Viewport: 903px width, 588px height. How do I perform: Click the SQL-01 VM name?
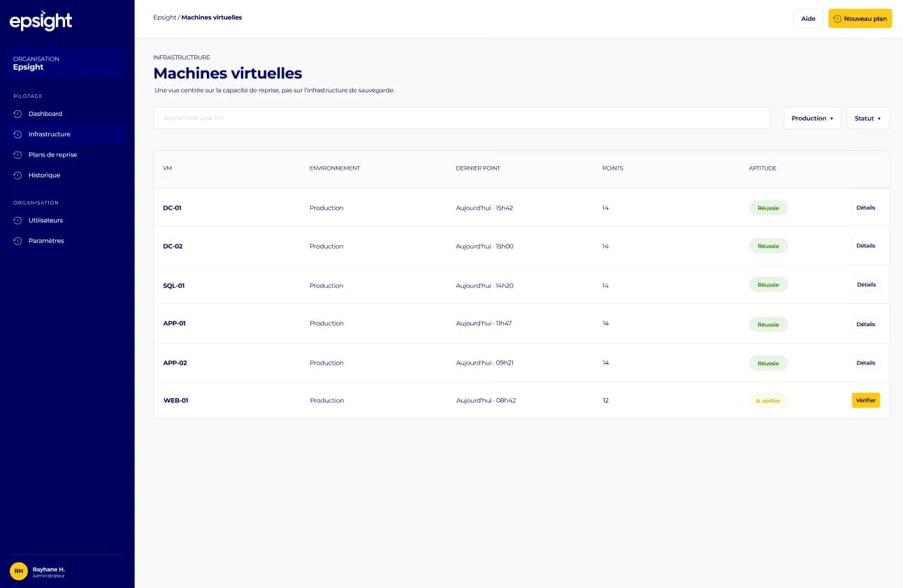[x=174, y=286]
